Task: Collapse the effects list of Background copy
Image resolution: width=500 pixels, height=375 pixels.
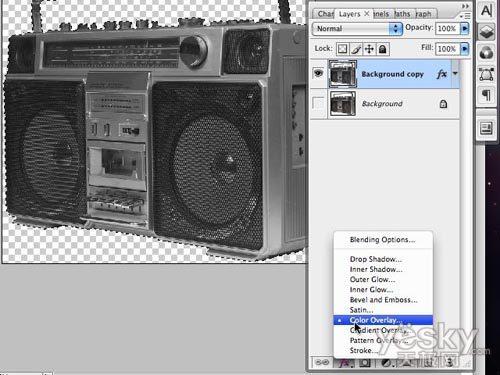Action: pos(455,74)
